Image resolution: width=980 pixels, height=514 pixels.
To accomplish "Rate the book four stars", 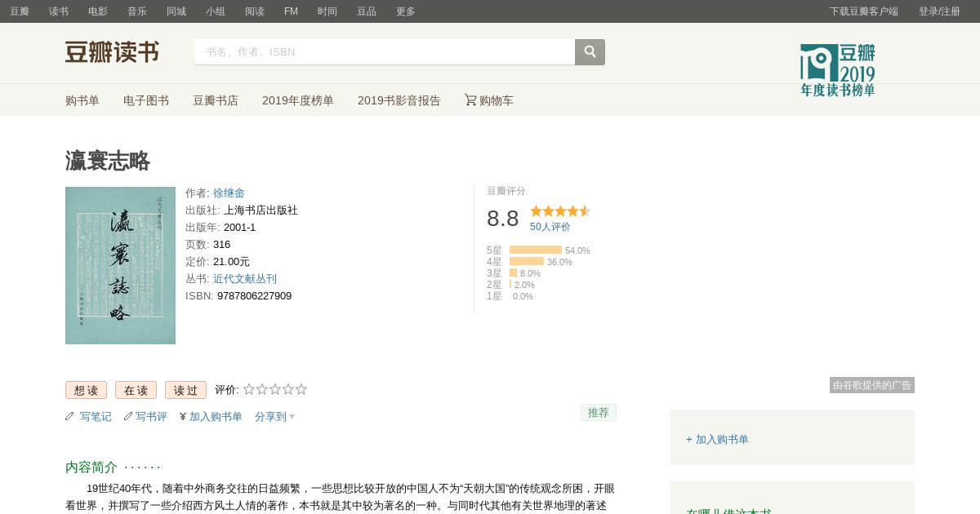I will pos(288,389).
